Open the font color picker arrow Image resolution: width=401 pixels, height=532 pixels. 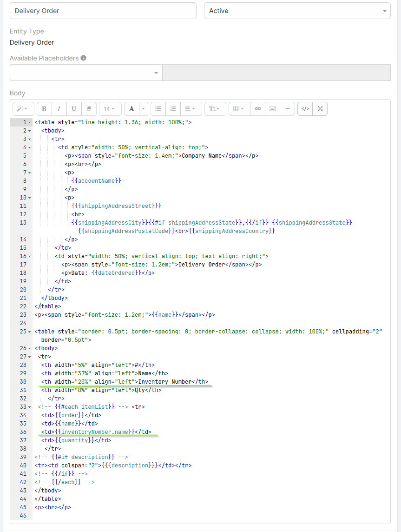coord(144,109)
